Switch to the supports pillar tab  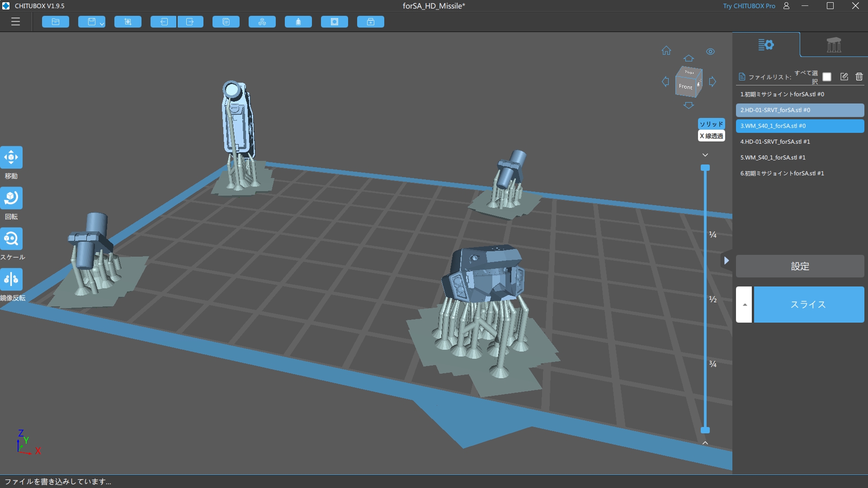pyautogui.click(x=834, y=45)
